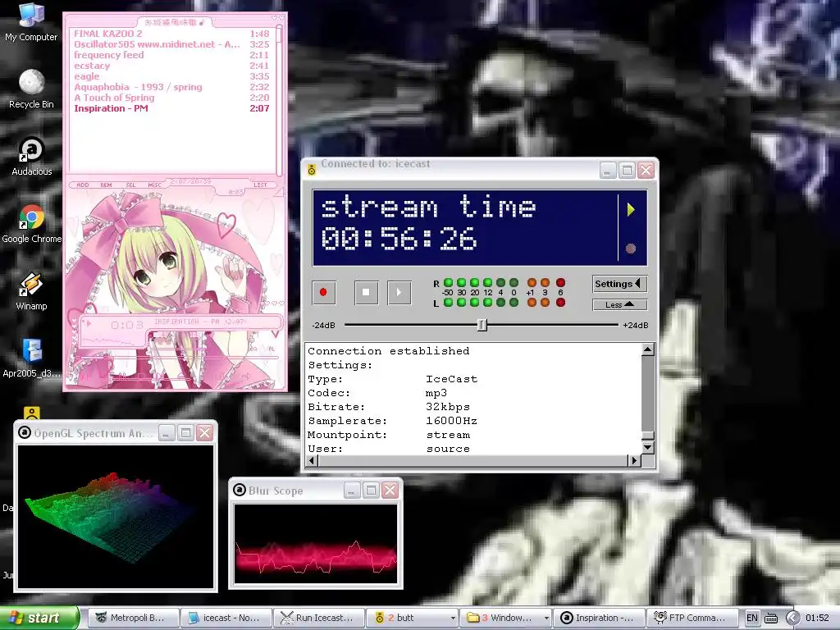Launch Audacious from the desktop shortcut
The image size is (840, 630).
point(32,156)
